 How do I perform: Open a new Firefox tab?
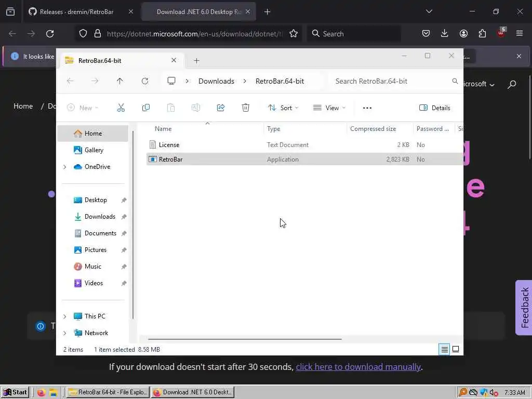coord(268,12)
